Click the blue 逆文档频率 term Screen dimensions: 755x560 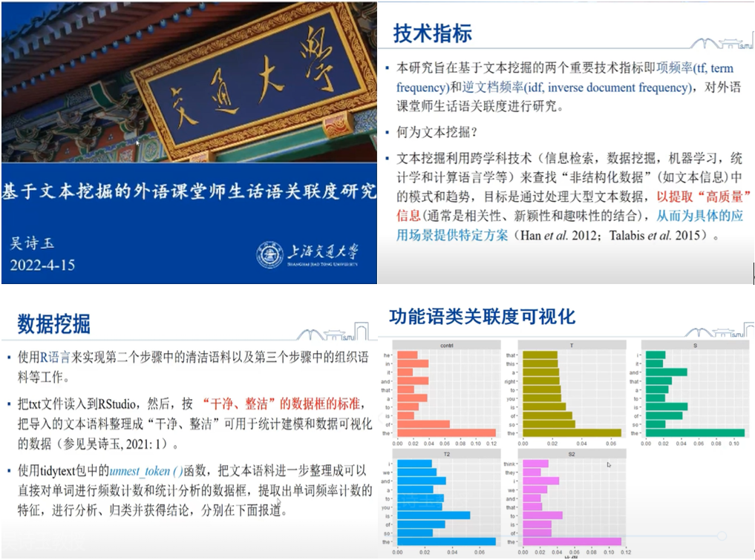[x=493, y=88]
